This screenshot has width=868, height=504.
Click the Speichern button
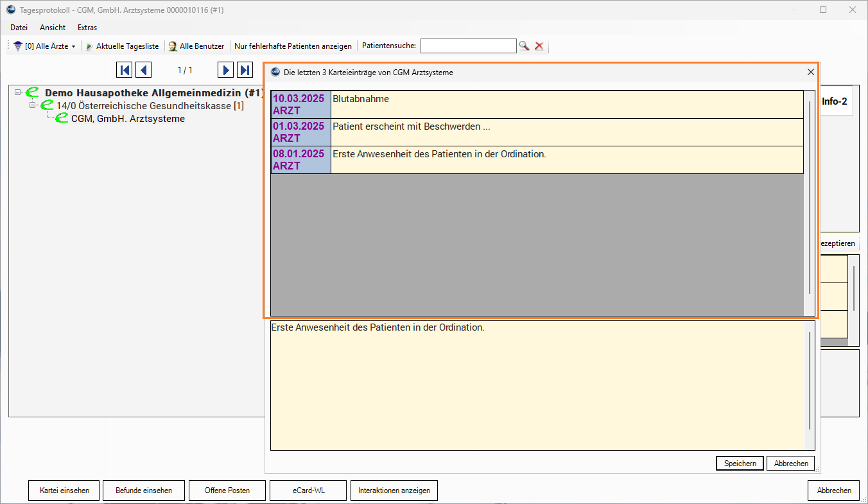pyautogui.click(x=740, y=464)
